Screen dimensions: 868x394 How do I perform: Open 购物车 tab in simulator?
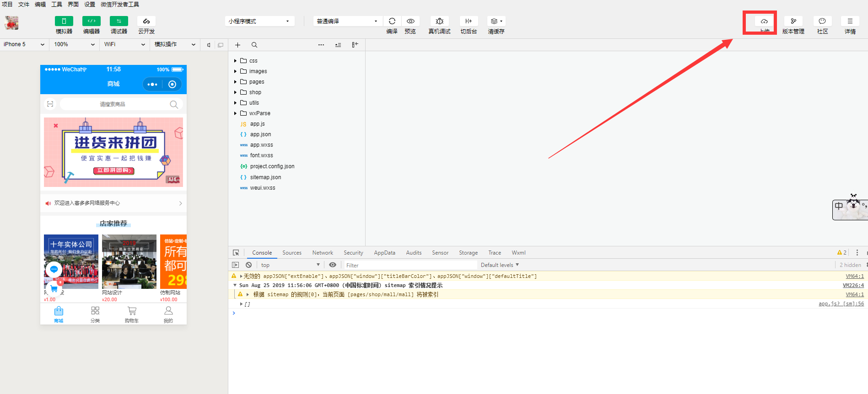(x=132, y=314)
